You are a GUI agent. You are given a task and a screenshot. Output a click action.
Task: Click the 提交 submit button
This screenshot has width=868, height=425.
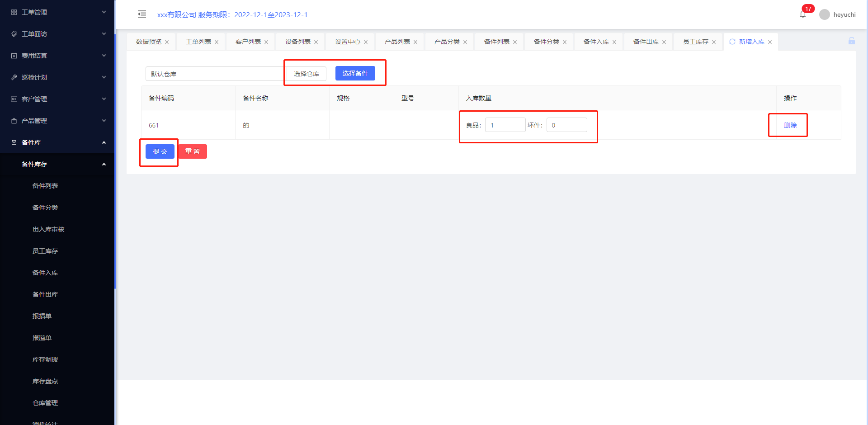160,151
